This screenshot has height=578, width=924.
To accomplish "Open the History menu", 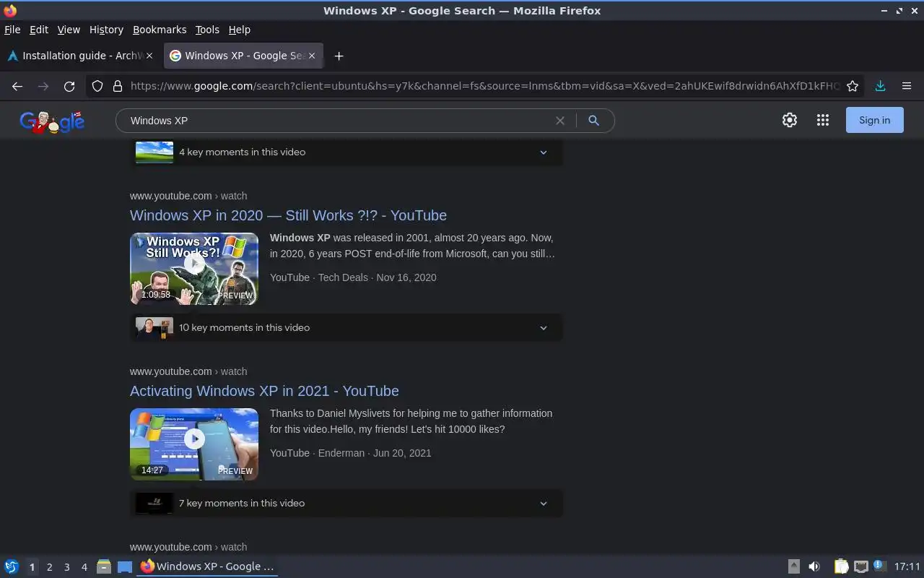I will click(106, 30).
